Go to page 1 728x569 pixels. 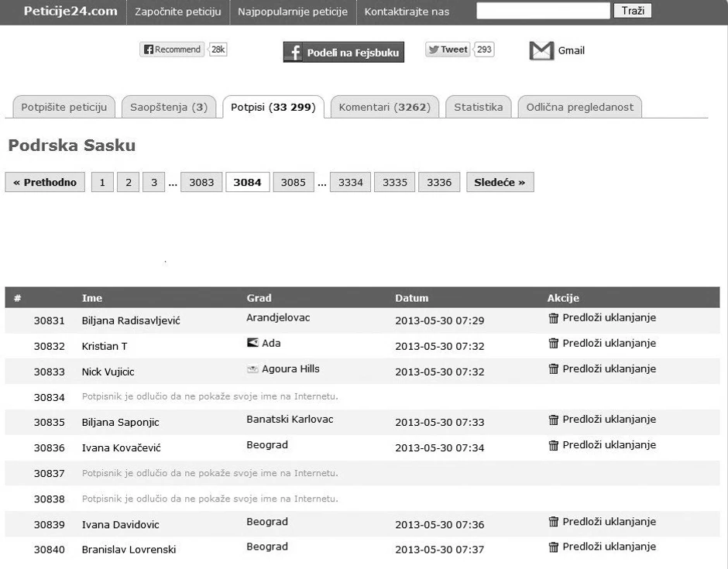click(x=102, y=182)
